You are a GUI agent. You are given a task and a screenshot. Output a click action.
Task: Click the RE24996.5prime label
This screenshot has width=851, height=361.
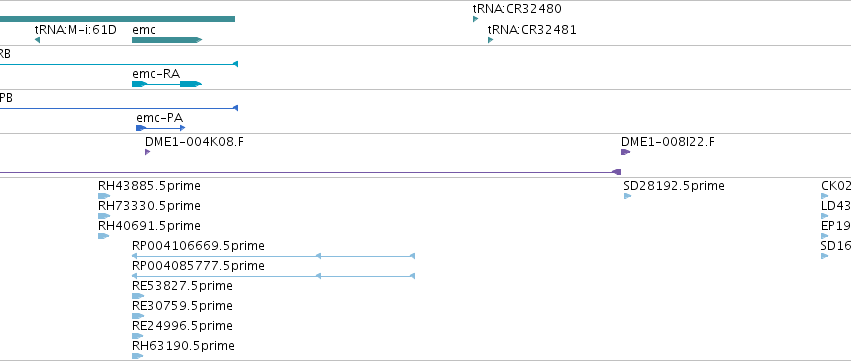[x=182, y=326]
